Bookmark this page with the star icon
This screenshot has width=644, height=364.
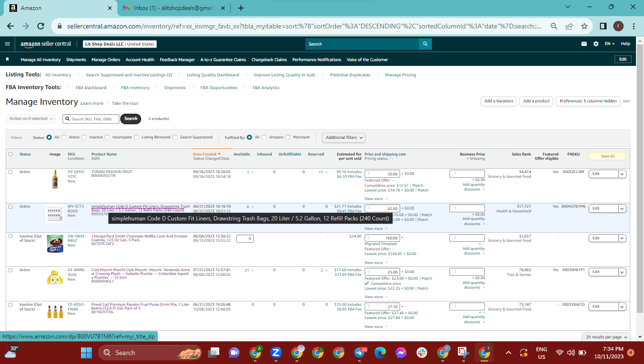(584, 27)
